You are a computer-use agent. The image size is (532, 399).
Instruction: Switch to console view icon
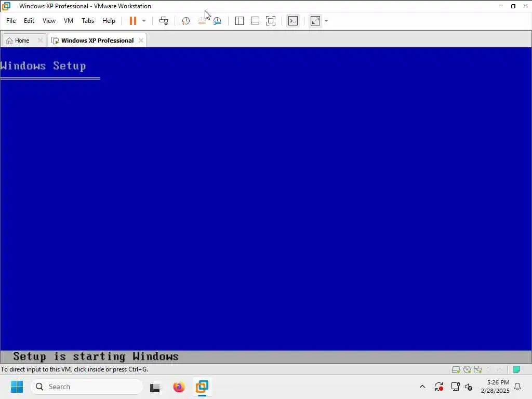tap(293, 21)
